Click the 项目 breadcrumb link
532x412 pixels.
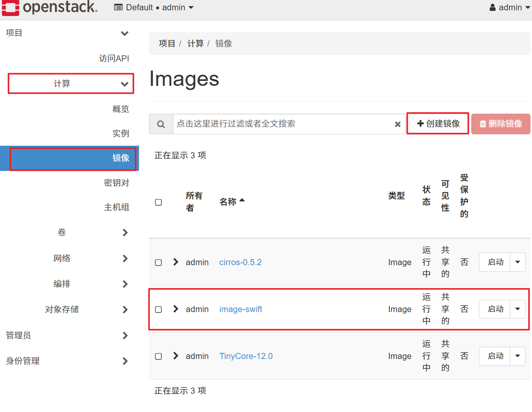(x=167, y=43)
